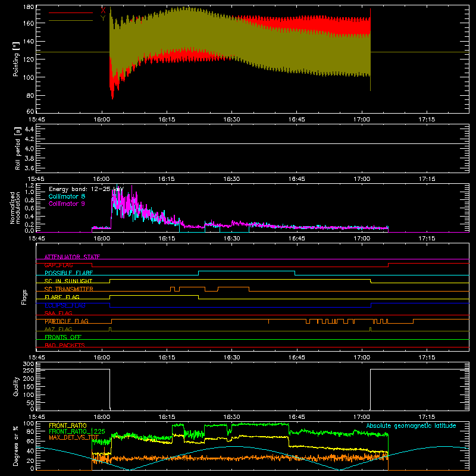Select the Energy band 12-25 keV text
476x476 pixels.
[x=86, y=189]
